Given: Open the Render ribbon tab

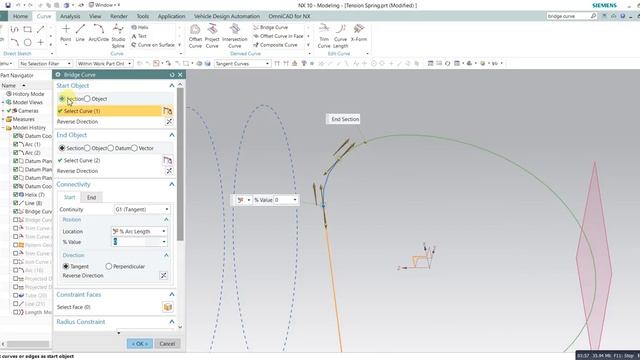Looking at the screenshot, I should tap(119, 16).
